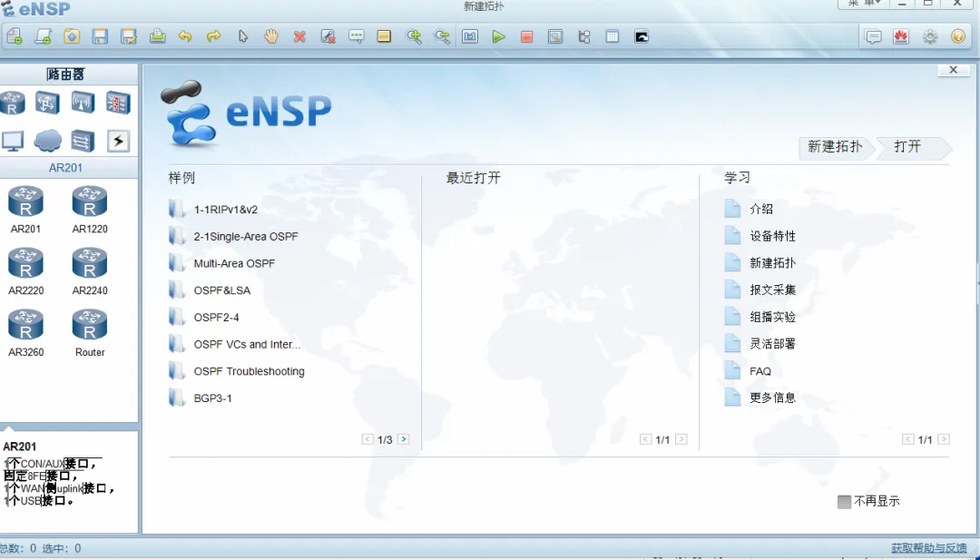Click the 打开 button on welcome page
This screenshot has width=980, height=560.
(913, 147)
